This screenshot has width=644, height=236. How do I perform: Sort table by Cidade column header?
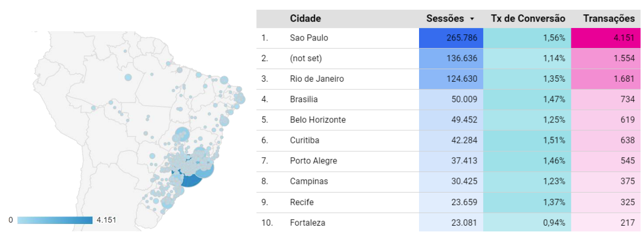[x=305, y=19]
